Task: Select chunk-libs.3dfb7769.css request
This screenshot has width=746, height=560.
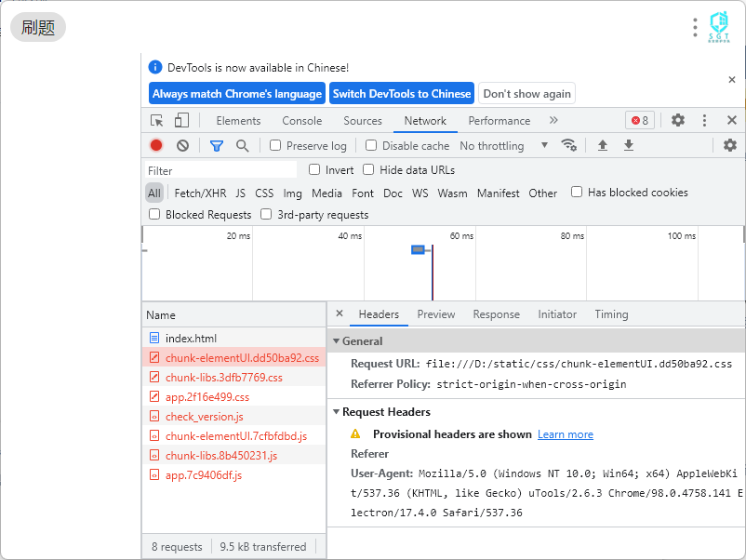Action: 233,377
